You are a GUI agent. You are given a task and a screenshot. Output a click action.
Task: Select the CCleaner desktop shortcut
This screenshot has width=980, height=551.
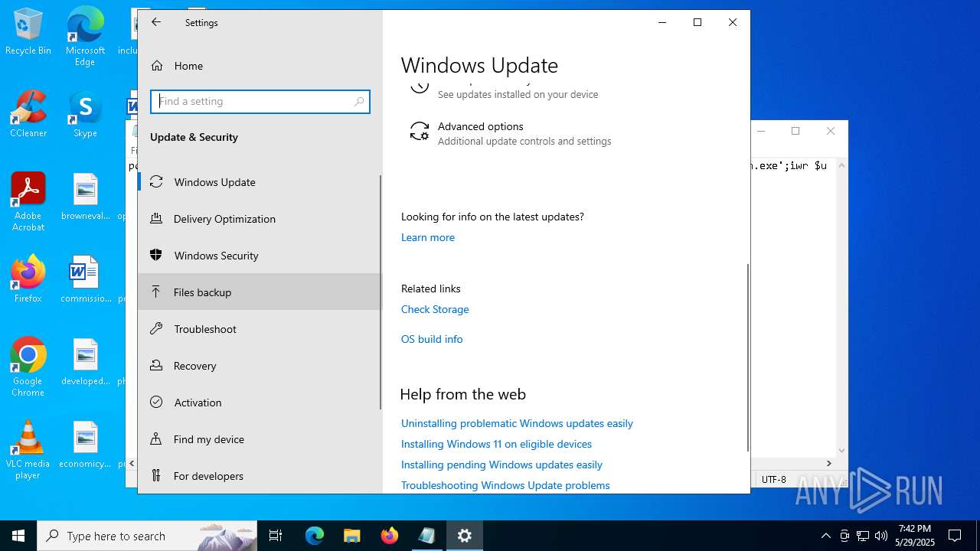click(28, 115)
